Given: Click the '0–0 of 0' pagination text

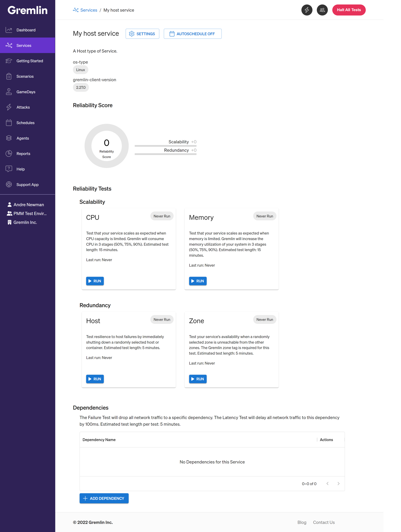Looking at the screenshot, I should point(309,483).
